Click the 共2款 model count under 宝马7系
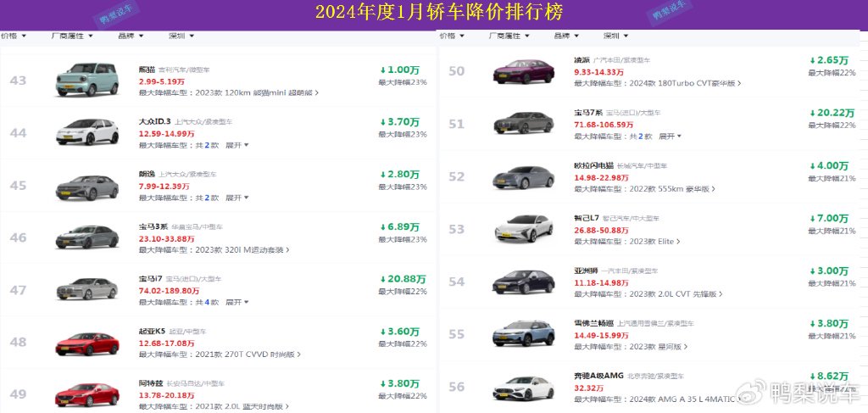Viewport: 868px width, 413px height. click(641, 137)
